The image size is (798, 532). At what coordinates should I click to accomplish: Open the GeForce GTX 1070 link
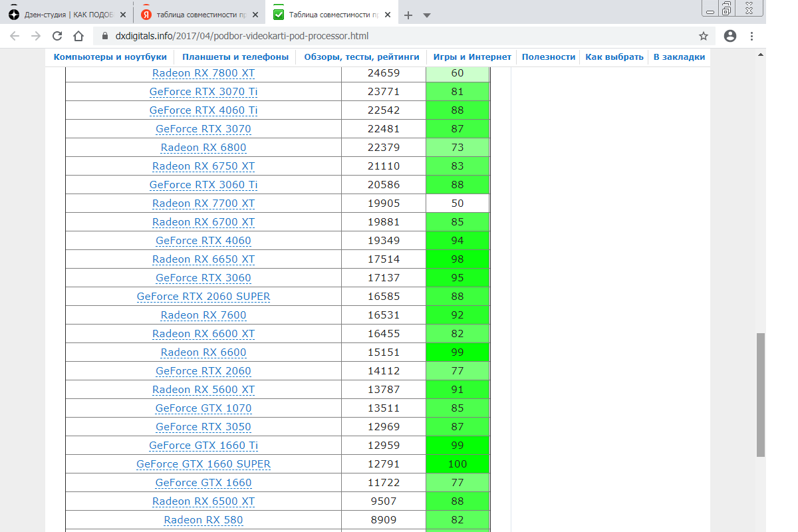[203, 408]
